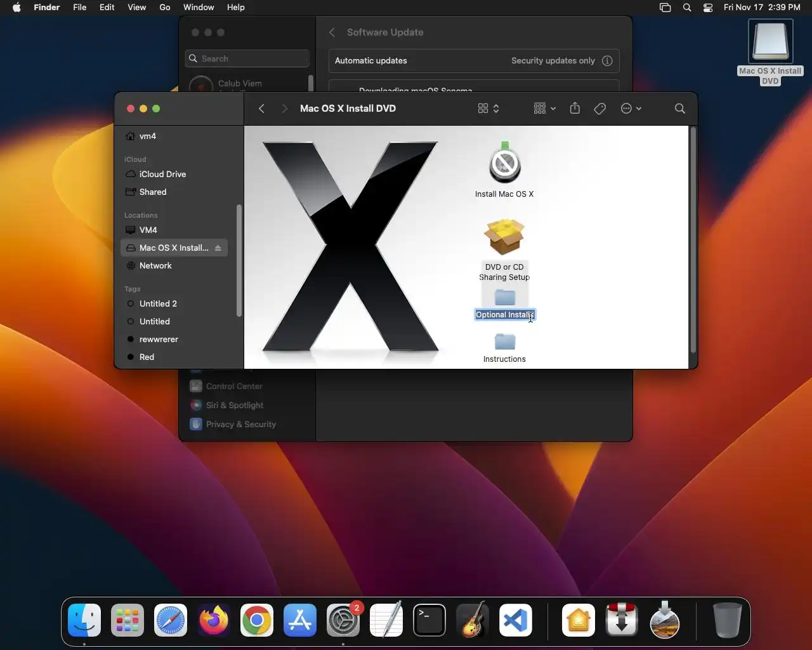Open the Apple menu
The width and height of the screenshot is (812, 650).
(17, 8)
